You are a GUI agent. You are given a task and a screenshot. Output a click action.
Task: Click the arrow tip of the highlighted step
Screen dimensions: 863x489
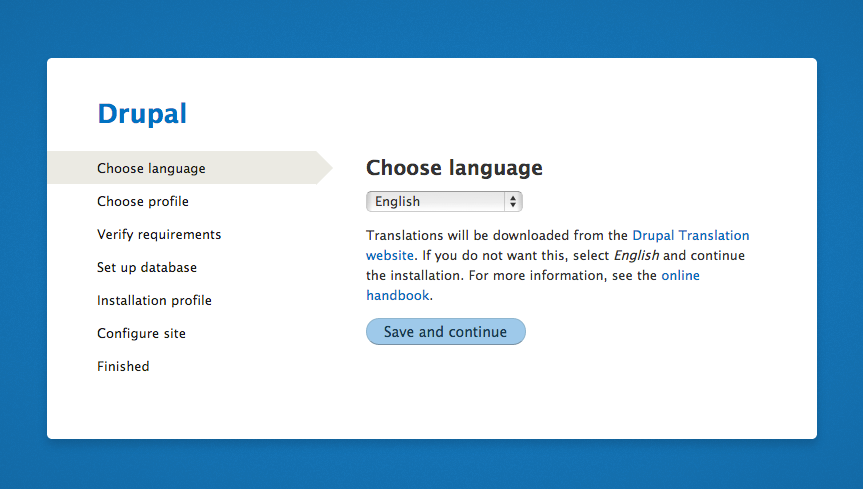point(326,168)
